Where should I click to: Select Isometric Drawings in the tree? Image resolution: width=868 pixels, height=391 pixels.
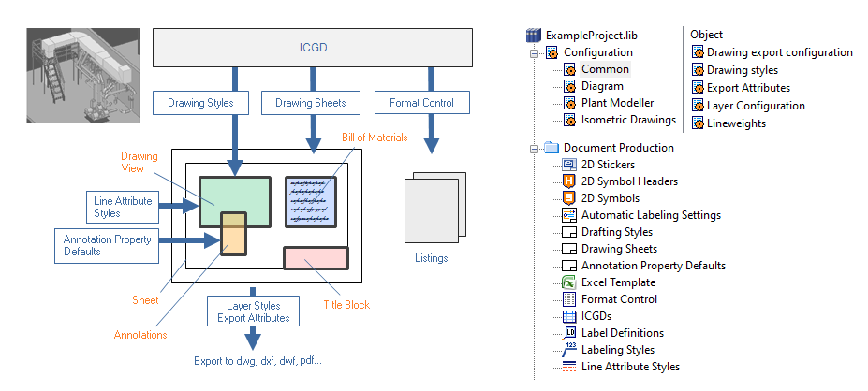pos(627,120)
